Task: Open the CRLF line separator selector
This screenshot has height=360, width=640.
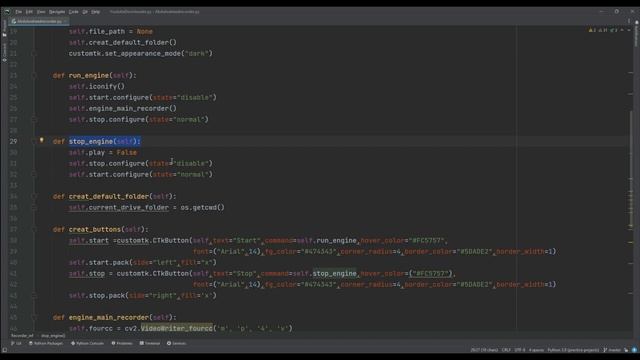Action: tap(506, 350)
